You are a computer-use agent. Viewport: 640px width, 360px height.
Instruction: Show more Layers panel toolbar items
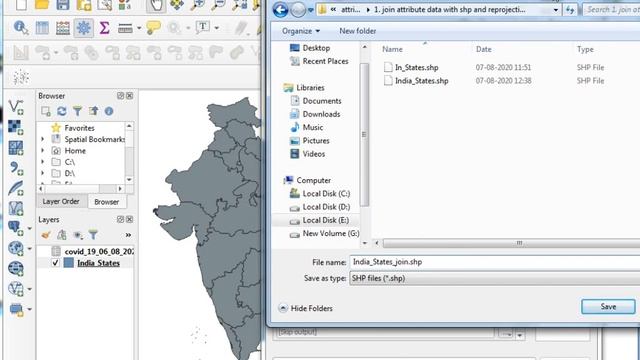128,235
